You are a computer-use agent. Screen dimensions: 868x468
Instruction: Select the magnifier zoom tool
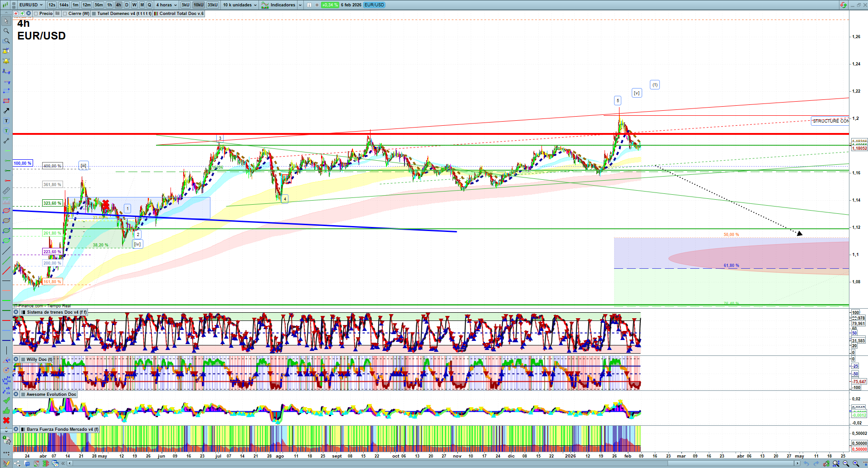click(6, 31)
